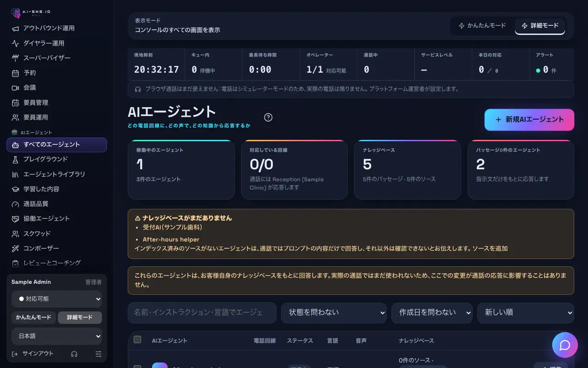Go to プレイグラウンド menu item
This screenshot has height=368, width=588.
[x=57, y=159]
